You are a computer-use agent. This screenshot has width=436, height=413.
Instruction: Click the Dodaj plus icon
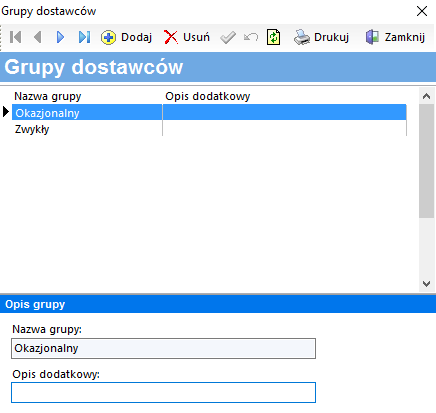[108, 37]
